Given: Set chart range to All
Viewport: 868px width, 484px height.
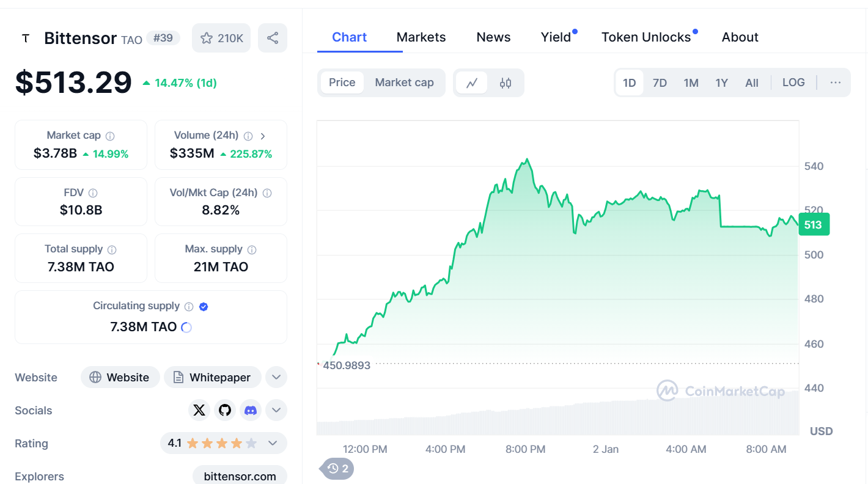Looking at the screenshot, I should coord(752,82).
